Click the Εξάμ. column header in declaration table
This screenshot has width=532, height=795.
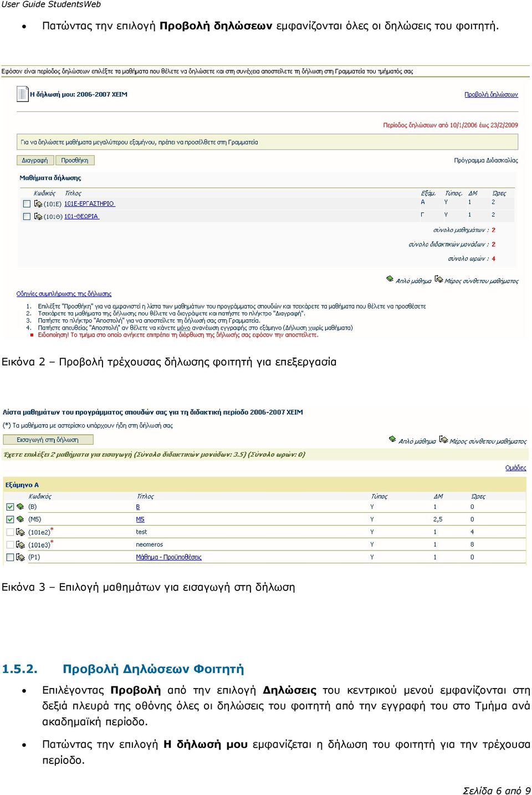pyautogui.click(x=428, y=193)
